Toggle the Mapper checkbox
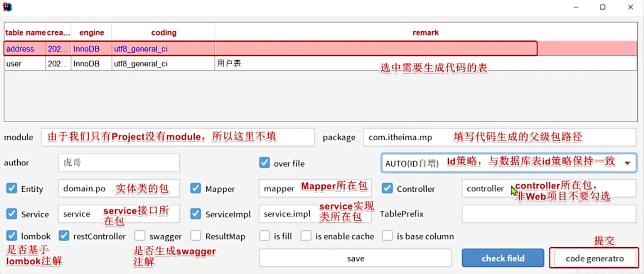 [195, 188]
